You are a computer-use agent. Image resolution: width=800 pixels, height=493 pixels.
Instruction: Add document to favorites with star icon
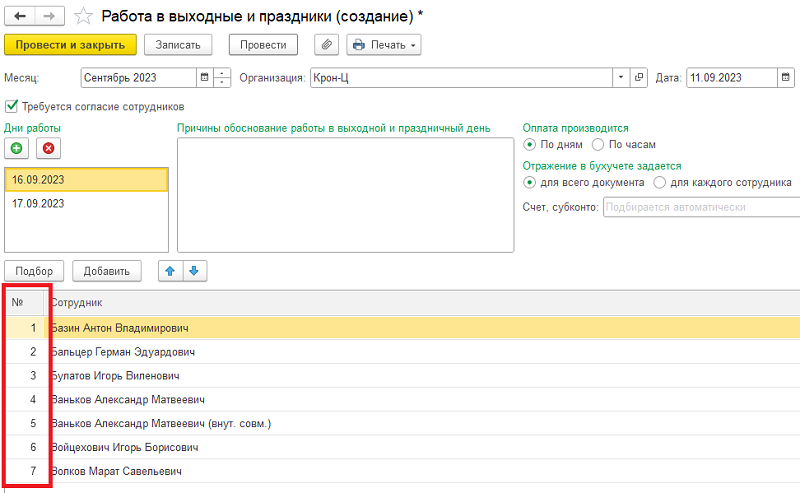(84, 16)
